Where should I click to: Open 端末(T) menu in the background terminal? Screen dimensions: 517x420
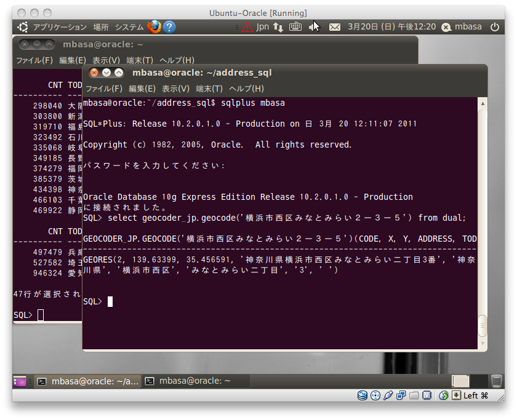click(140, 60)
